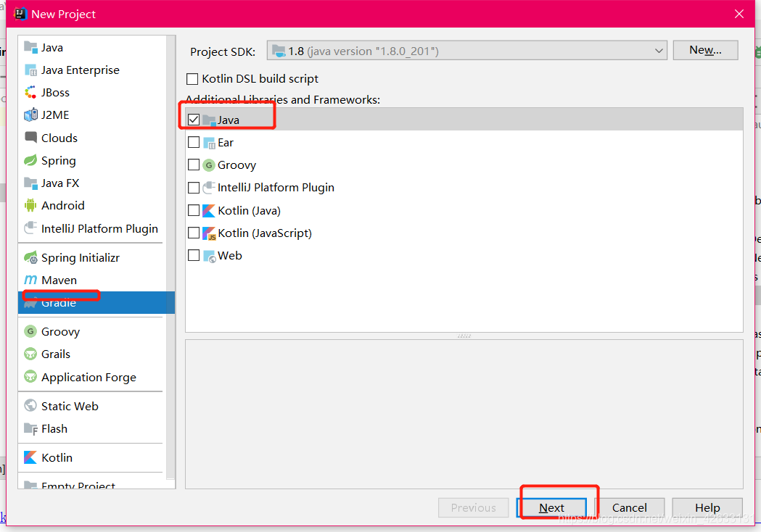Close the New Project dialog
Screen dimensions: 761x532
[739, 14]
